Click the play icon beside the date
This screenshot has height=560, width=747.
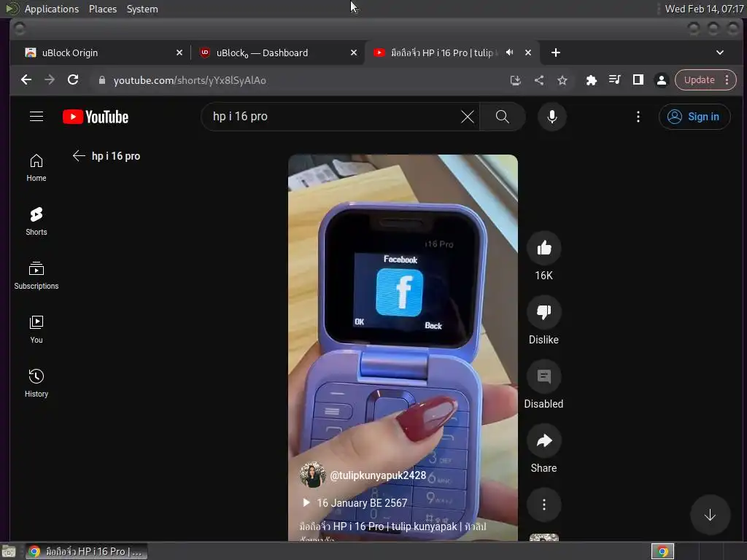(x=306, y=502)
